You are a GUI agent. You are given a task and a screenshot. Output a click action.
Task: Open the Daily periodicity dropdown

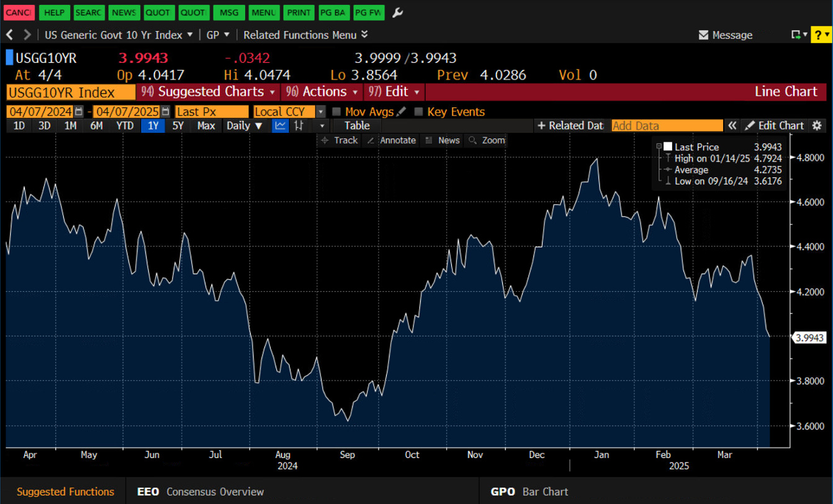245,125
